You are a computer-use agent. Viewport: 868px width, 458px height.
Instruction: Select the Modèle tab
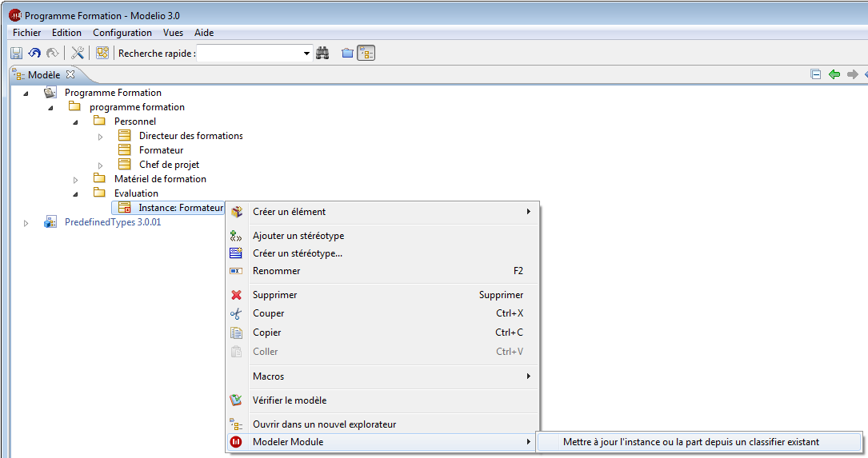(44, 74)
